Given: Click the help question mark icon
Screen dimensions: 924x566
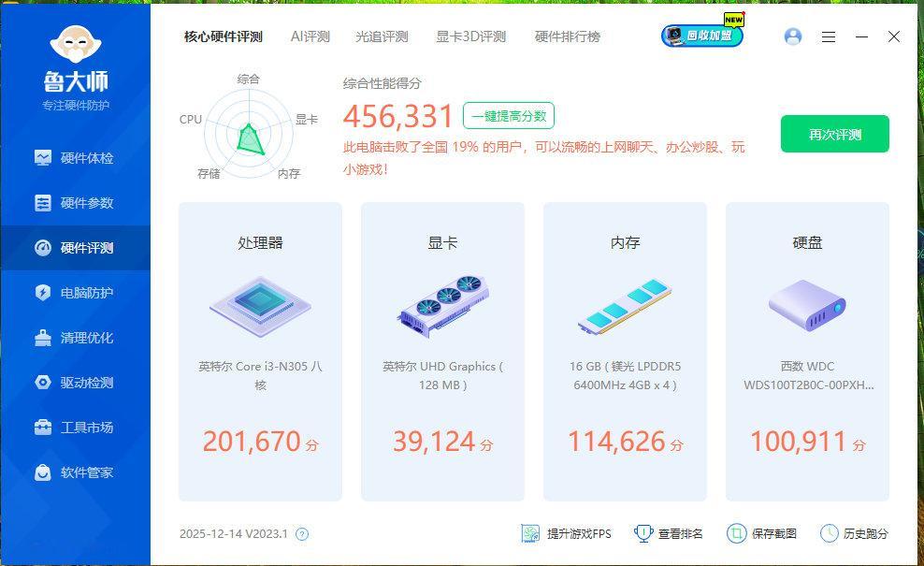Looking at the screenshot, I should point(302,534).
